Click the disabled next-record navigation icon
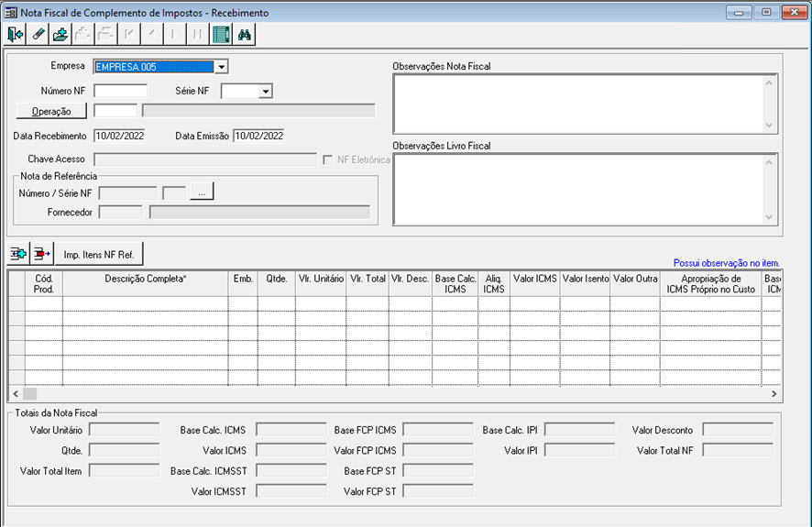Screen dimensions: 812x527 tap(174, 35)
